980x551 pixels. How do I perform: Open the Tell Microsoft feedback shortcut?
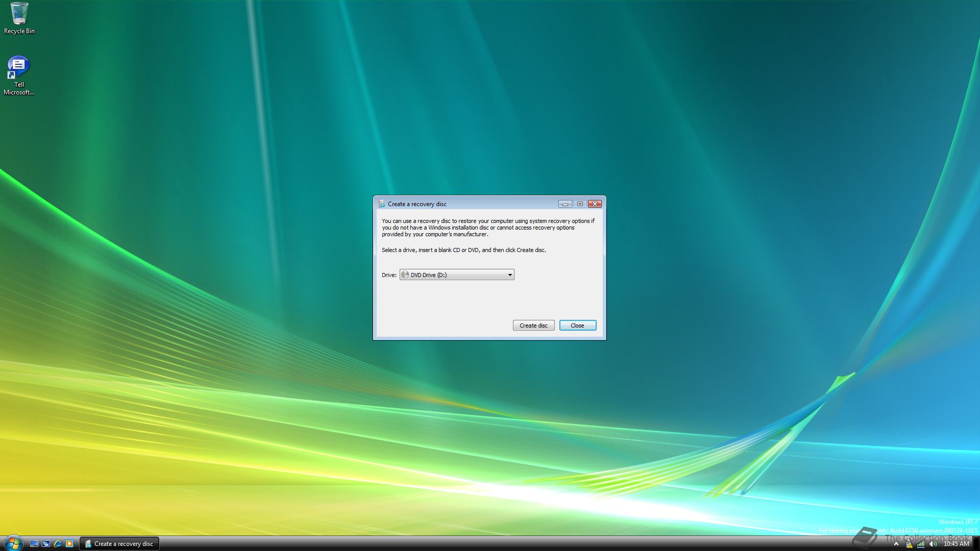(x=19, y=75)
